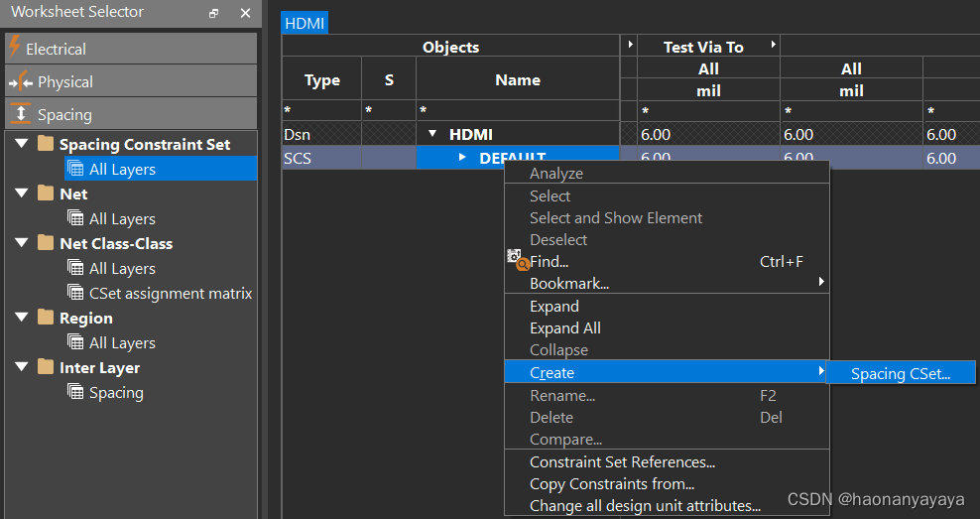Viewport: 980px width, 519px height.
Task: Click the Type column header
Action: click(322, 79)
